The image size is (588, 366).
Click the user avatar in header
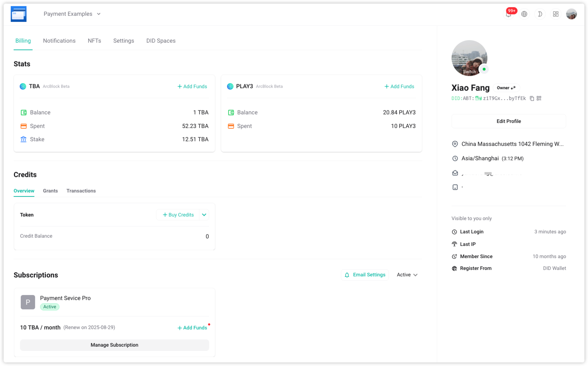coord(571,14)
